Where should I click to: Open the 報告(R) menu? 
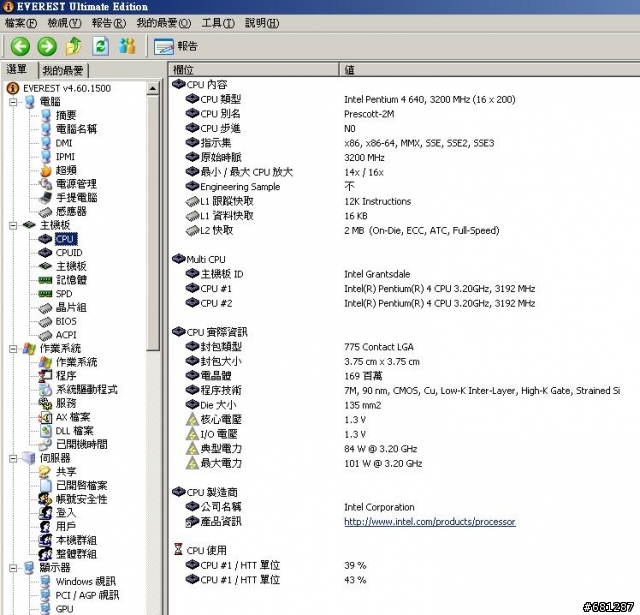pyautogui.click(x=109, y=23)
